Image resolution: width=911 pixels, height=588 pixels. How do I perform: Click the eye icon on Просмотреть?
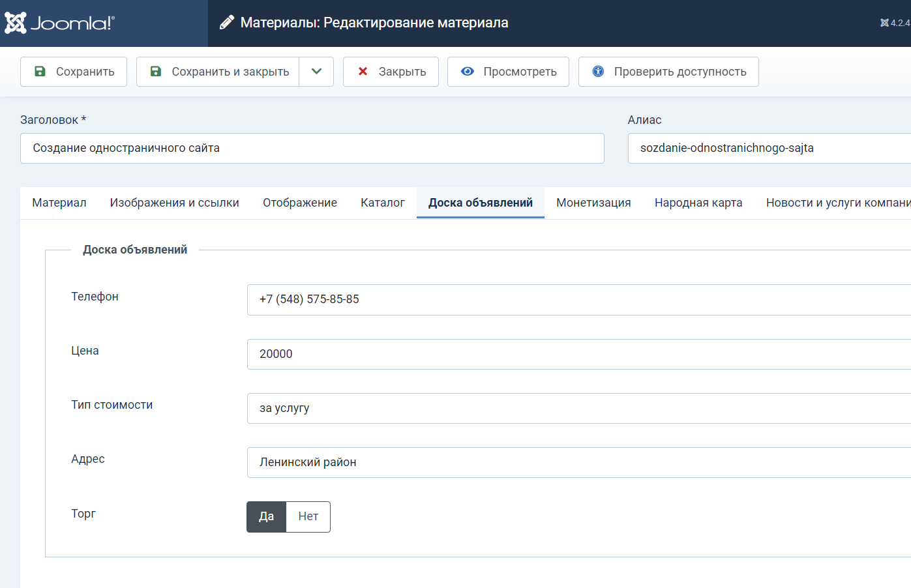coord(468,72)
